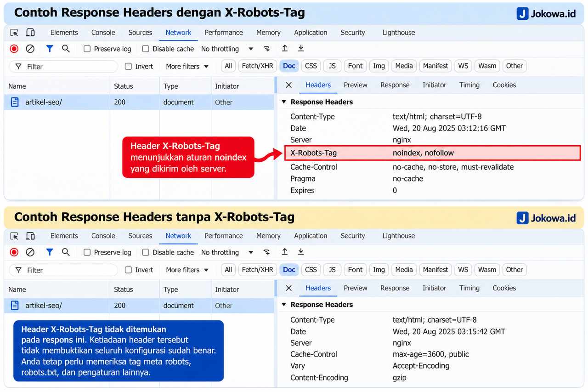The height and width of the screenshot is (392, 588).
Task: Enable Preserve log in the dengan X-Robots-Tag panel
Action: tap(87, 49)
